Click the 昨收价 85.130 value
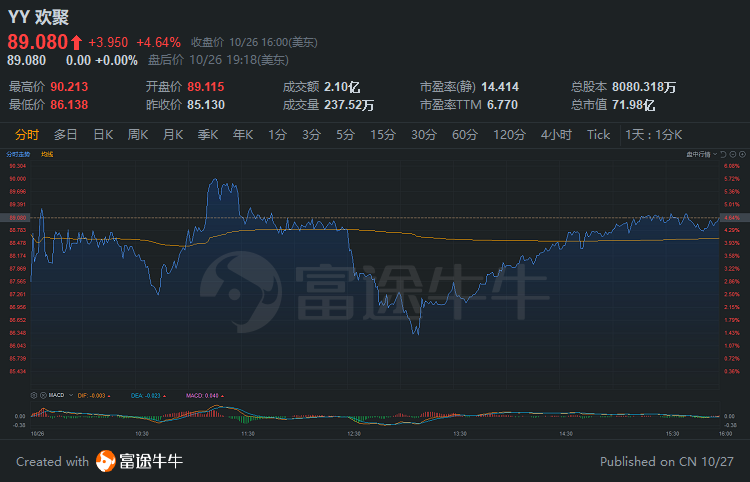Viewport: 750px width, 482px height. click(x=206, y=105)
